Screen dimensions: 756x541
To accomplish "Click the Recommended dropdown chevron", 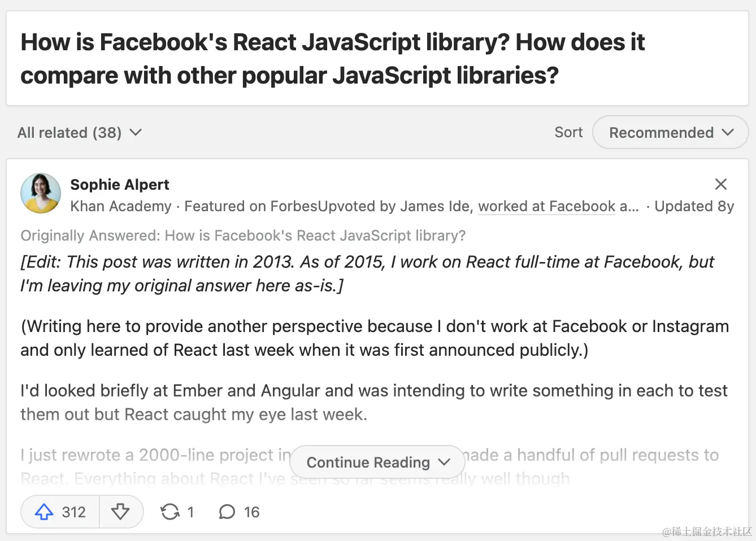I will point(728,133).
